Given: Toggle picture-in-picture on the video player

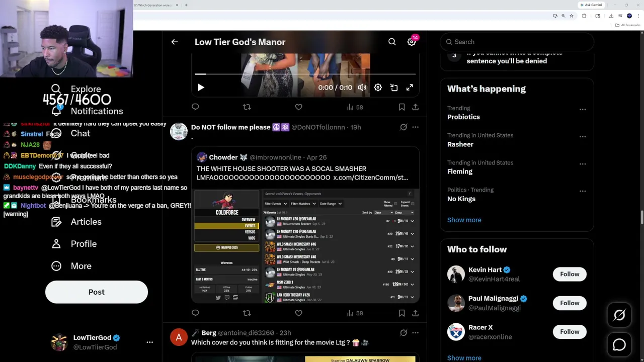Looking at the screenshot, I should pos(394,87).
